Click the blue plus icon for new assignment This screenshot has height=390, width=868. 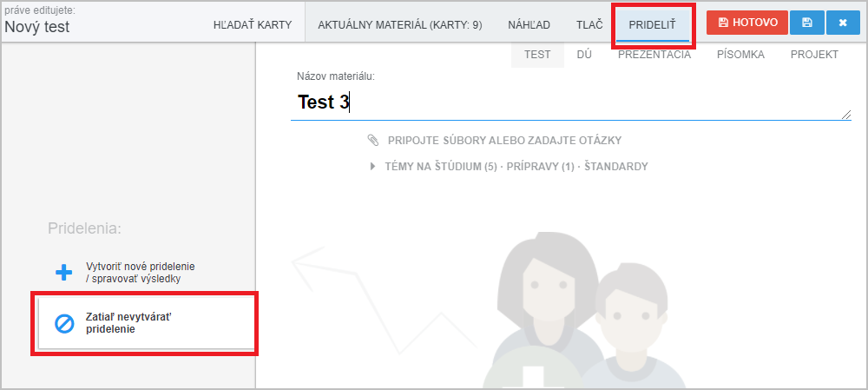tap(63, 273)
